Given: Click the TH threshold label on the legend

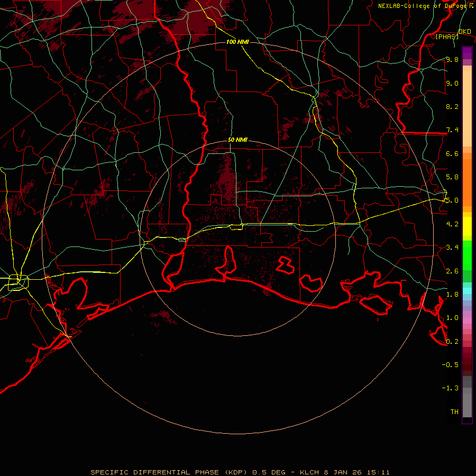Looking at the screenshot, I should click(454, 412).
